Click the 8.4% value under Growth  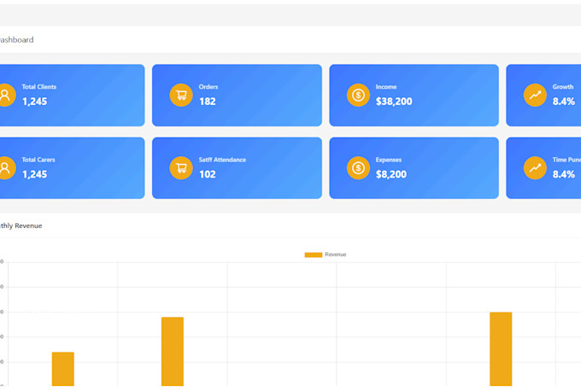[x=564, y=102]
